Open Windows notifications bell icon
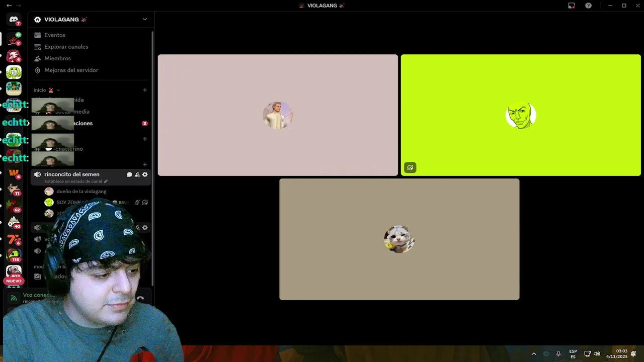Image resolution: width=644 pixels, height=362 pixels. coord(633,354)
